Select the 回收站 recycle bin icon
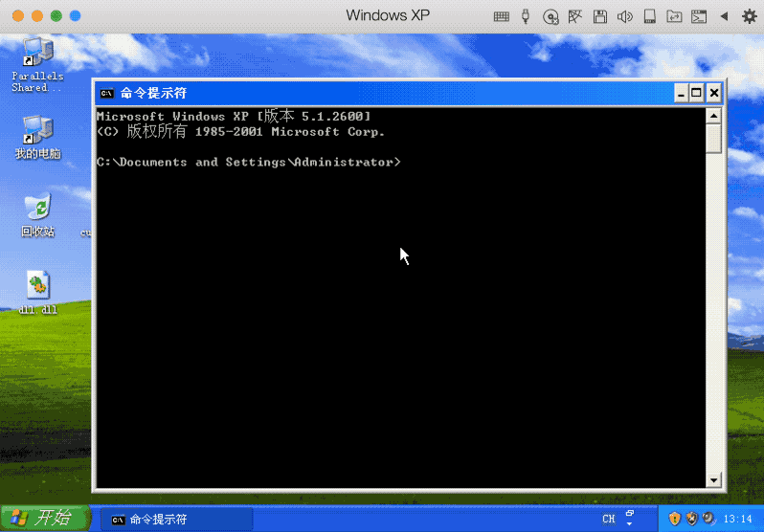This screenshot has width=764, height=532. tap(37, 216)
